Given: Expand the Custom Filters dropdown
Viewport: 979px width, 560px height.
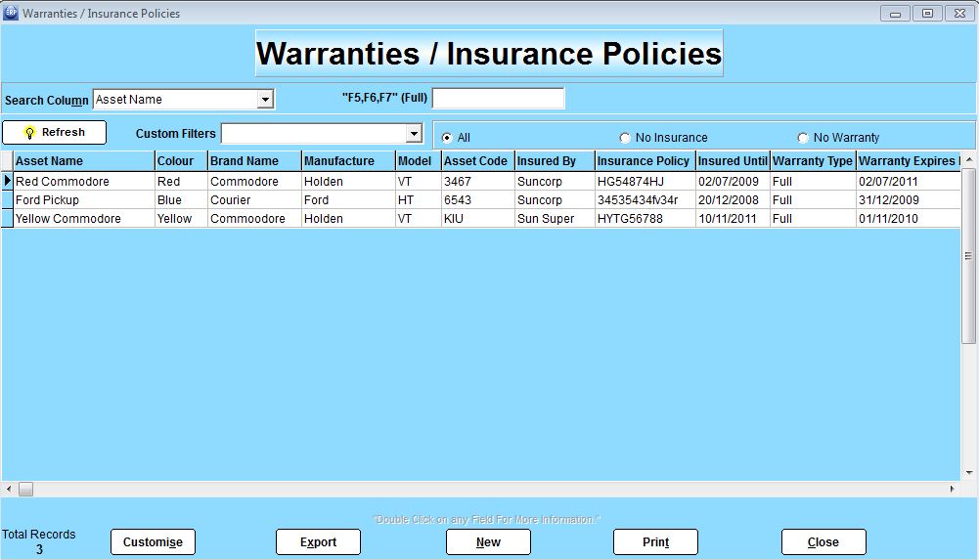Looking at the screenshot, I should [413, 134].
